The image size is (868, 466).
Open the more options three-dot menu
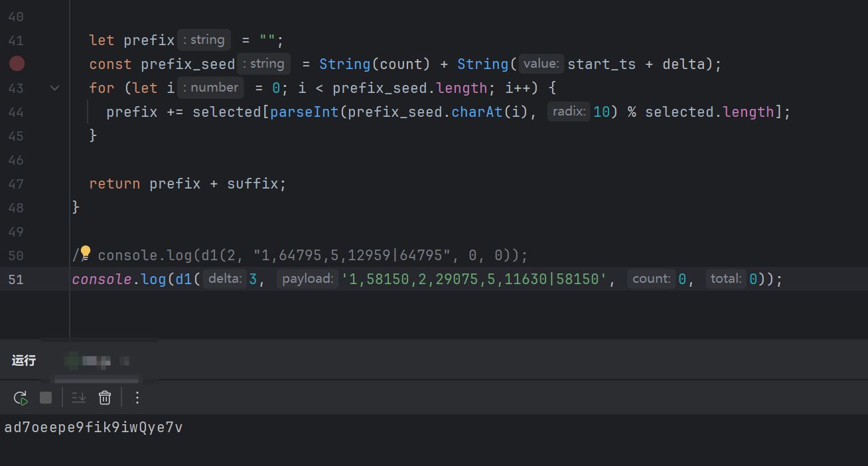[137, 398]
